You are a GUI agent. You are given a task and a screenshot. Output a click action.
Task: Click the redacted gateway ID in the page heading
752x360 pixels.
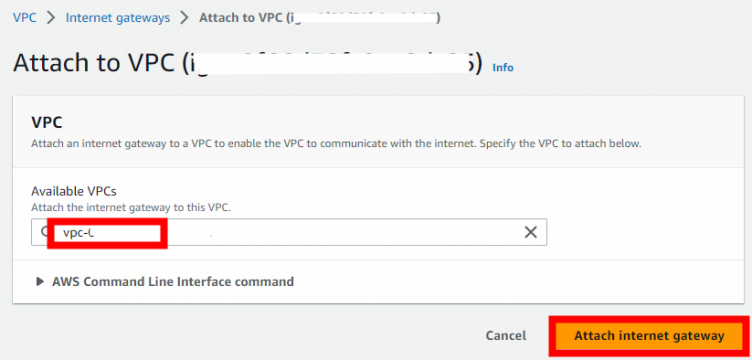point(331,63)
